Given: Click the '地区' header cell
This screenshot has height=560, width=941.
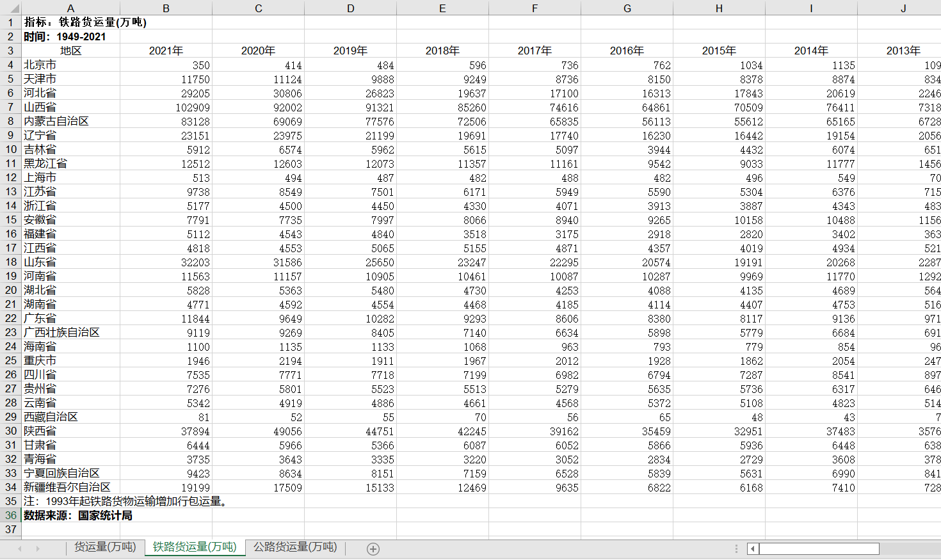Looking at the screenshot, I should (70, 51).
